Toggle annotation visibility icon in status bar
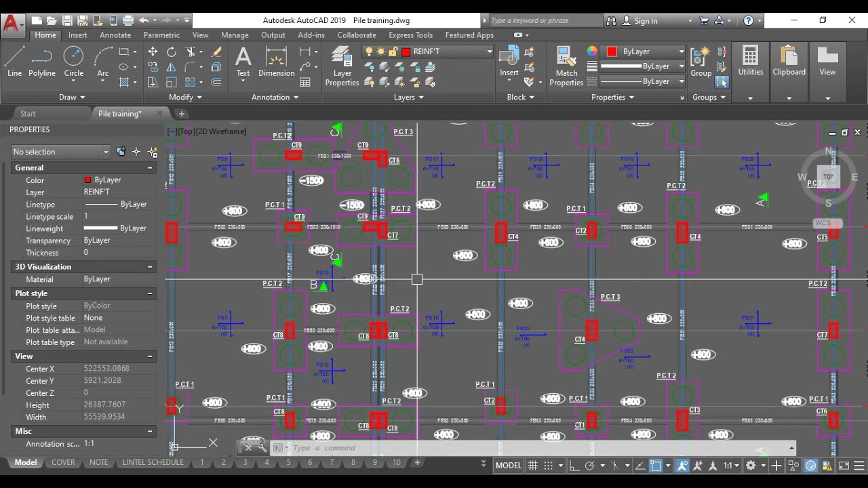This screenshot has height=488, width=868. [x=682, y=466]
